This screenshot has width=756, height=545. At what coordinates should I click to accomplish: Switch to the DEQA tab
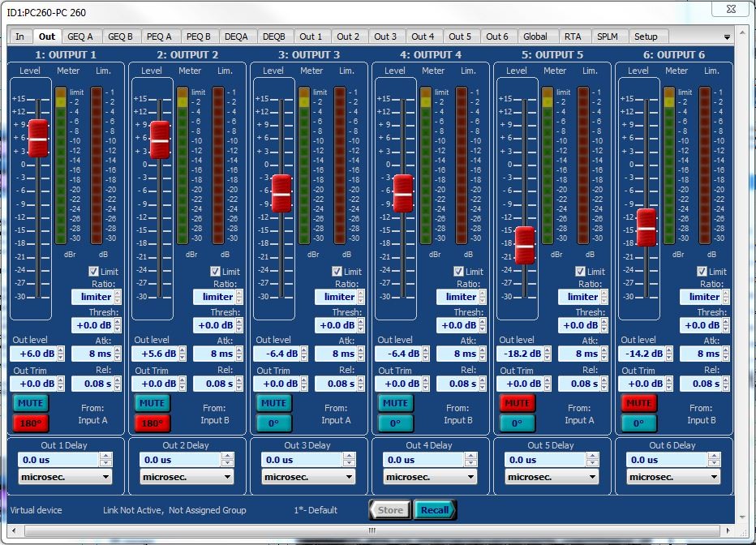tap(236, 36)
